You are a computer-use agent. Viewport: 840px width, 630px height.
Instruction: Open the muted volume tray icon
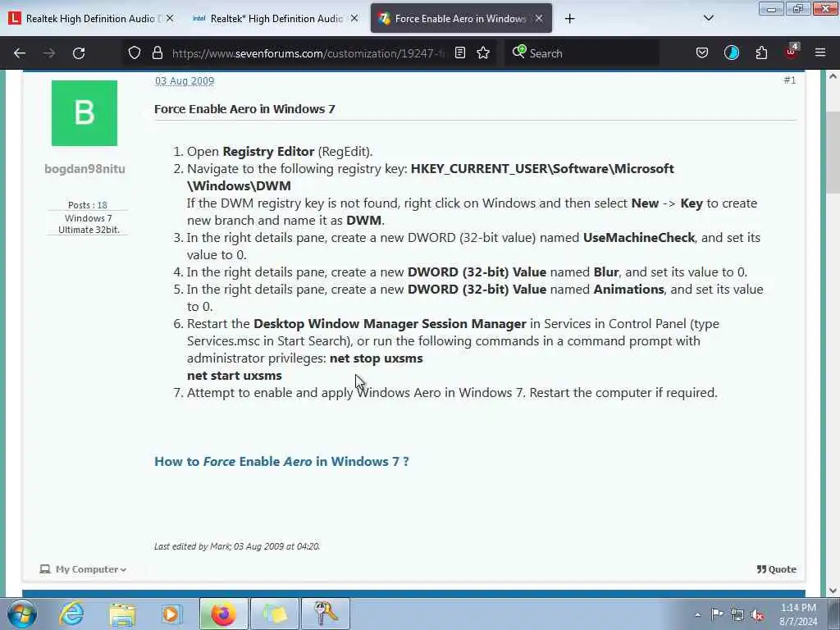(x=757, y=614)
